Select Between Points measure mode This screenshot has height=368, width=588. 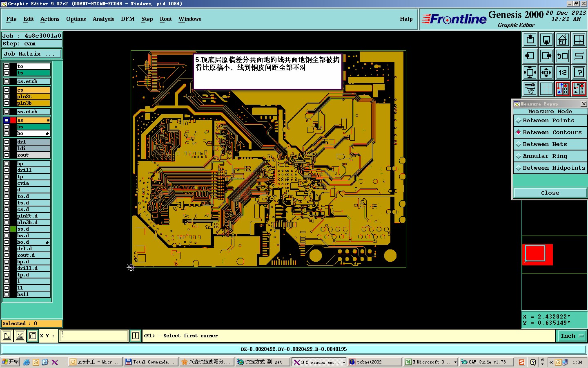[550, 121]
